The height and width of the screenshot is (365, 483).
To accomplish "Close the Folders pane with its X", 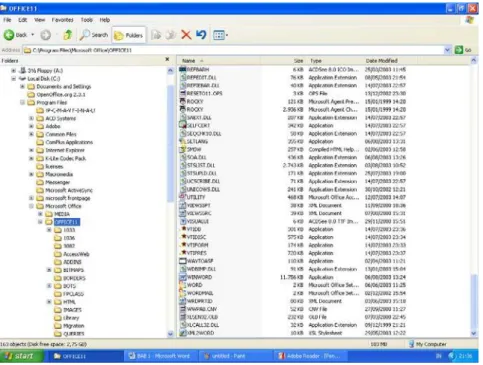I will coord(167,59).
